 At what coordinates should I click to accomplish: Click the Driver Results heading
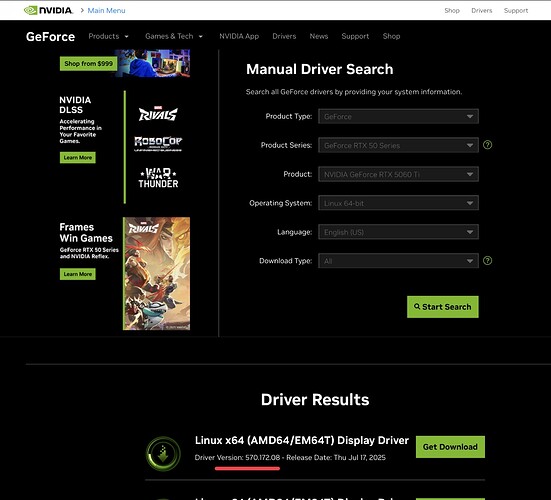(x=315, y=400)
